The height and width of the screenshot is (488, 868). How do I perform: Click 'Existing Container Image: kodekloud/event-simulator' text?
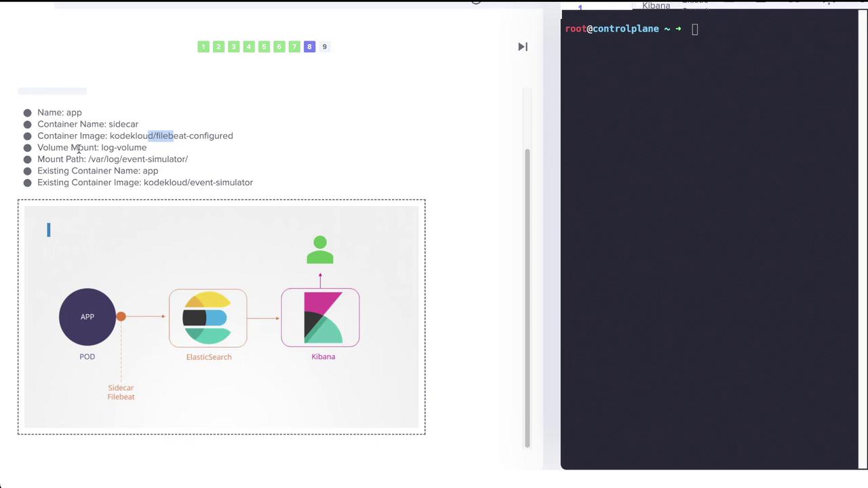tap(145, 182)
